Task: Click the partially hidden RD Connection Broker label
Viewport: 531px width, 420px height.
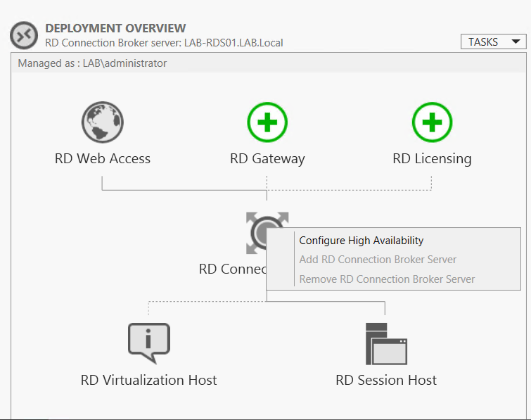Action: pos(232,269)
